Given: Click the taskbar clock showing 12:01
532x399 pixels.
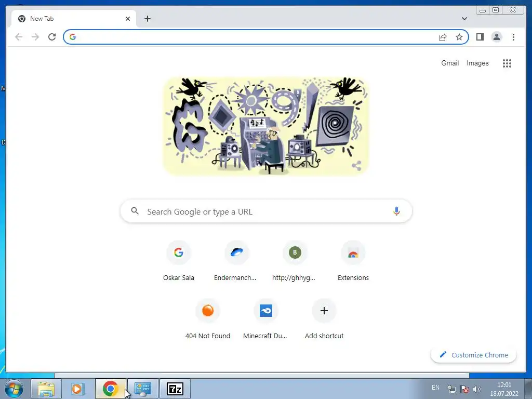Looking at the screenshot, I should coord(504,389).
